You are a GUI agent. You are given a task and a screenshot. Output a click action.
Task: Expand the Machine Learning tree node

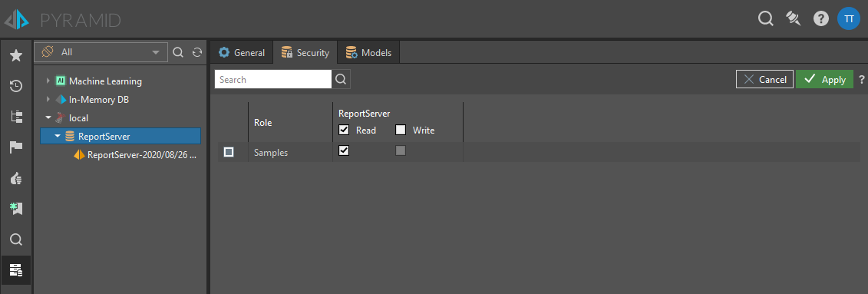tap(48, 81)
